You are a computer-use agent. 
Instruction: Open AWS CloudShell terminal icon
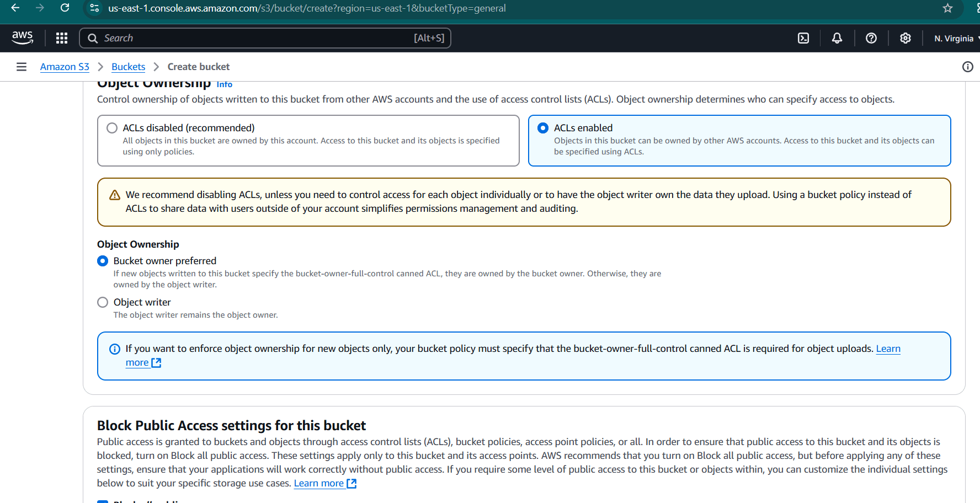pos(803,38)
